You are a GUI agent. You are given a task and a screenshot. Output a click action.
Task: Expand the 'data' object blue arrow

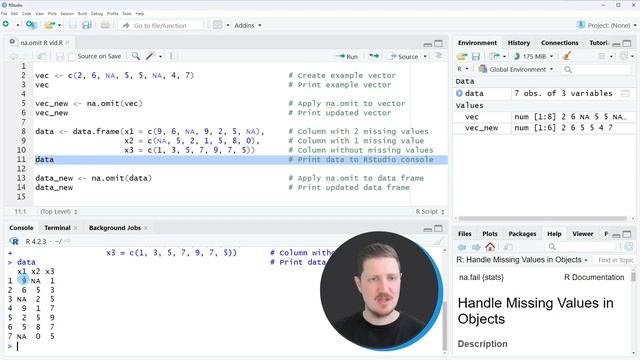coord(459,93)
